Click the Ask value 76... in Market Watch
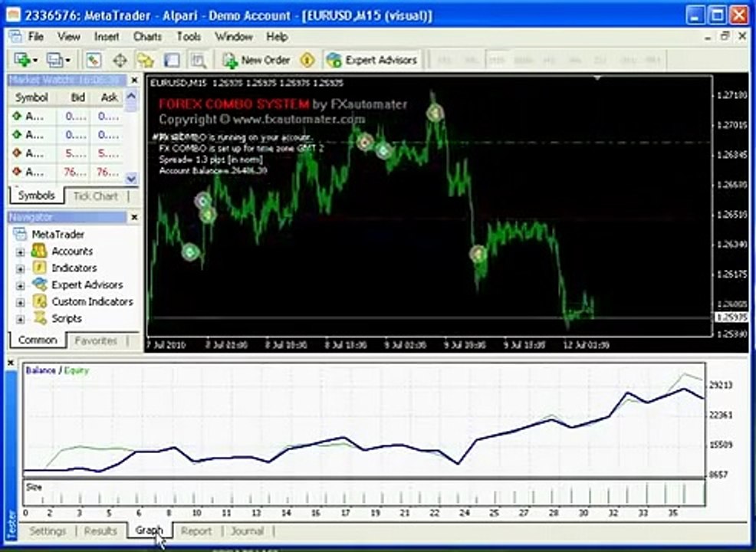The width and height of the screenshot is (756, 552). click(x=108, y=172)
